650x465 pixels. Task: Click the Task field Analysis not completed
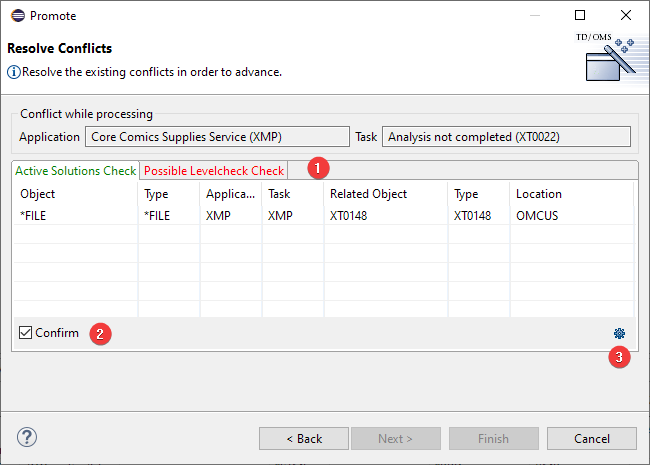[x=506, y=136]
